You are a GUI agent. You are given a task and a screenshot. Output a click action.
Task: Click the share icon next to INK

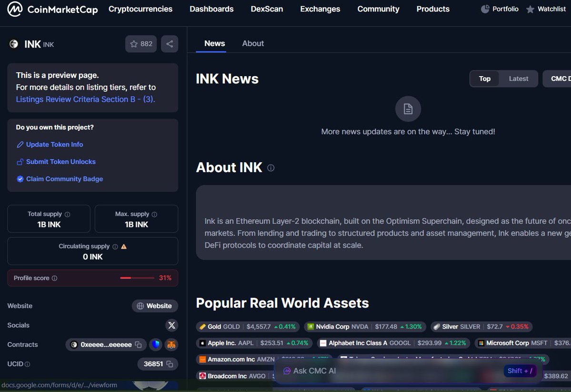point(170,44)
